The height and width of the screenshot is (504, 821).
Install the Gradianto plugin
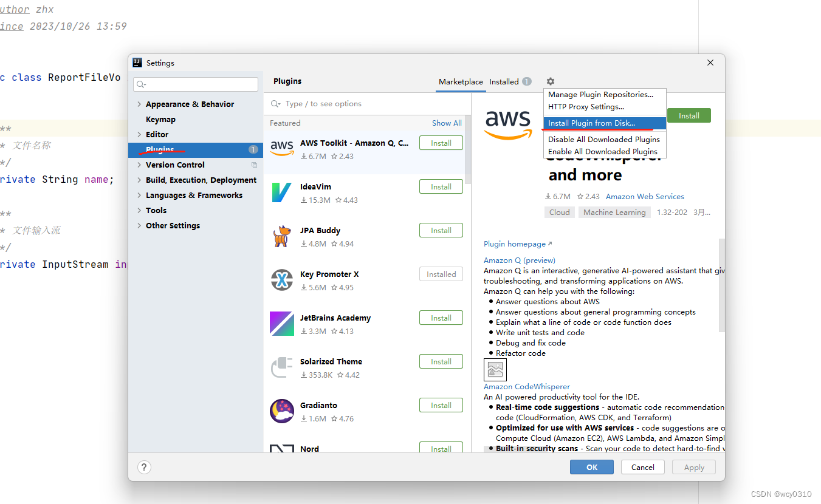pos(441,406)
